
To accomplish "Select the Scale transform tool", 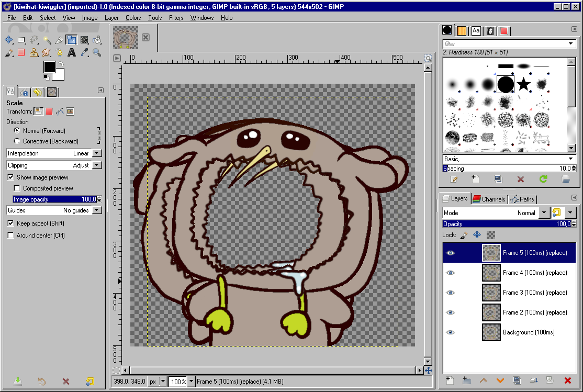I will click(72, 40).
